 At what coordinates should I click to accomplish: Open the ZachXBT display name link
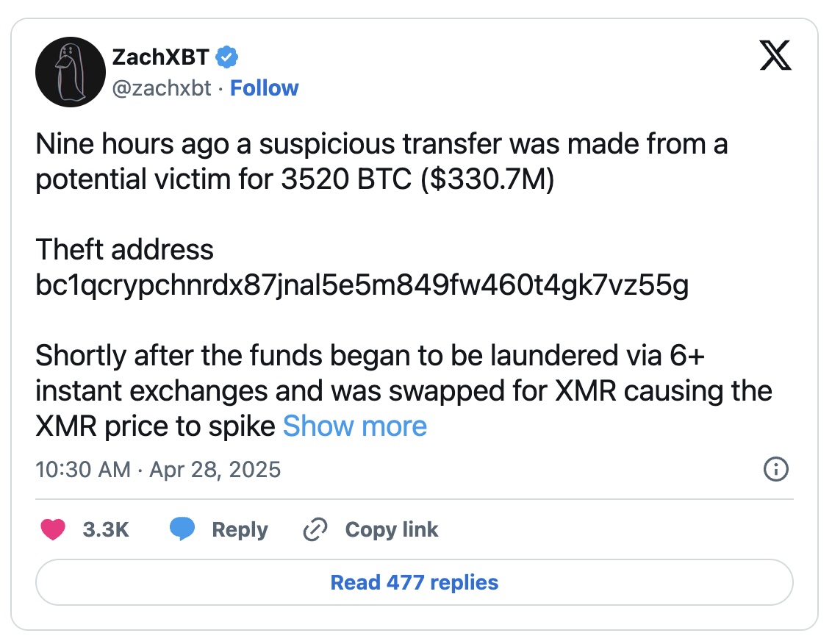[160, 57]
